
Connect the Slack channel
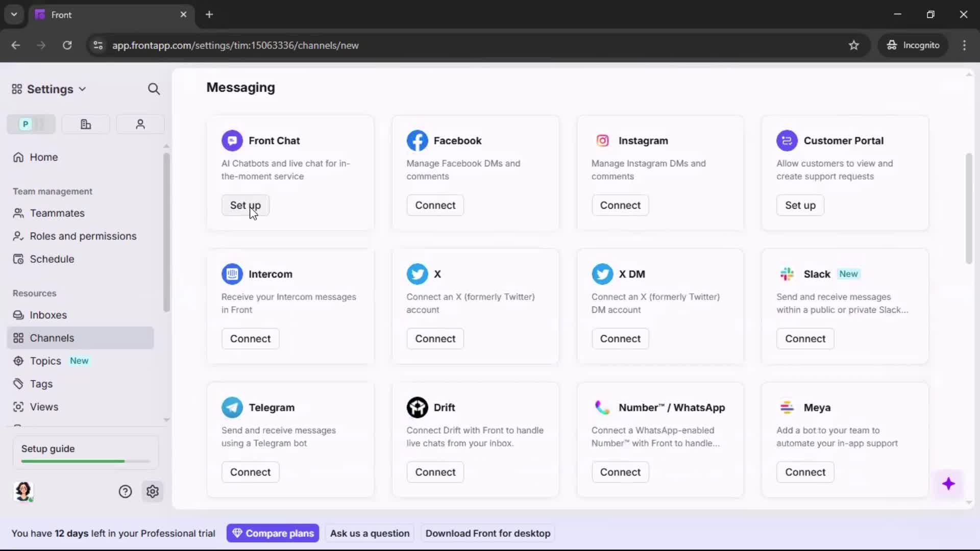pyautogui.click(x=804, y=339)
